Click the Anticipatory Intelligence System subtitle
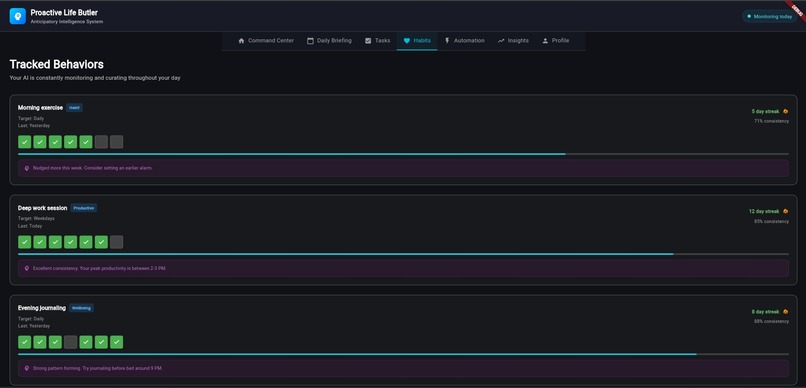 tap(66, 22)
